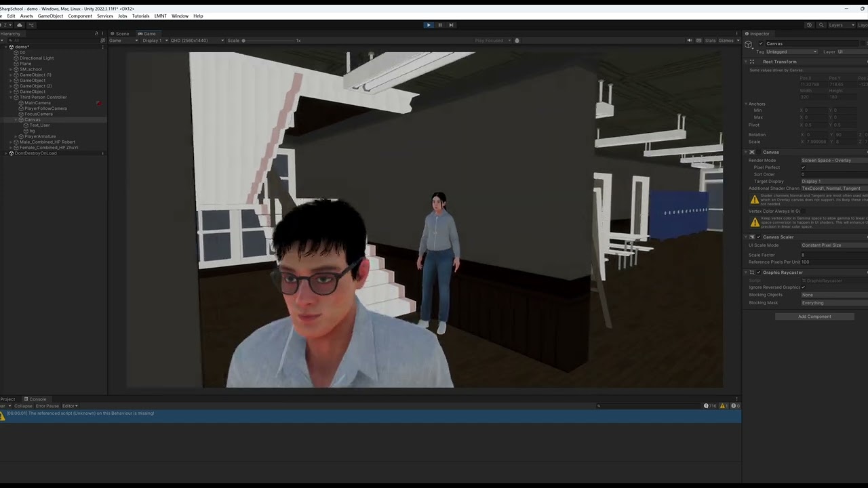Click the Error Pause button in the Console

tap(47, 406)
